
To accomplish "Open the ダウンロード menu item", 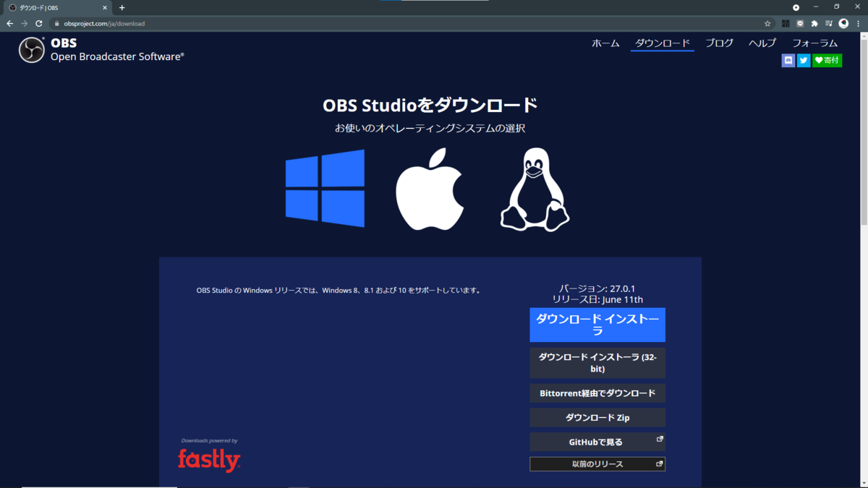I will pos(663,43).
